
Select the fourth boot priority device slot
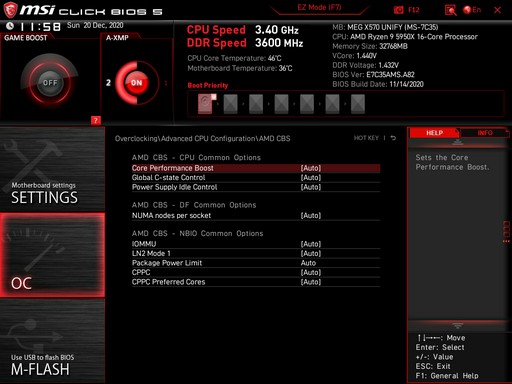point(281,104)
